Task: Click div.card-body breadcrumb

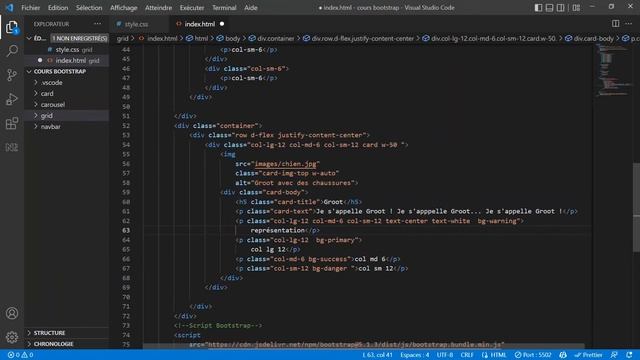Action: (593, 38)
